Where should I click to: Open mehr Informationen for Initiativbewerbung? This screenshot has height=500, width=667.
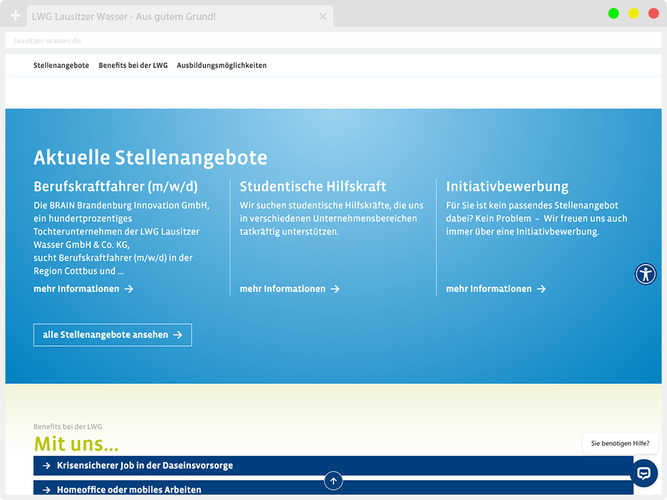point(489,289)
